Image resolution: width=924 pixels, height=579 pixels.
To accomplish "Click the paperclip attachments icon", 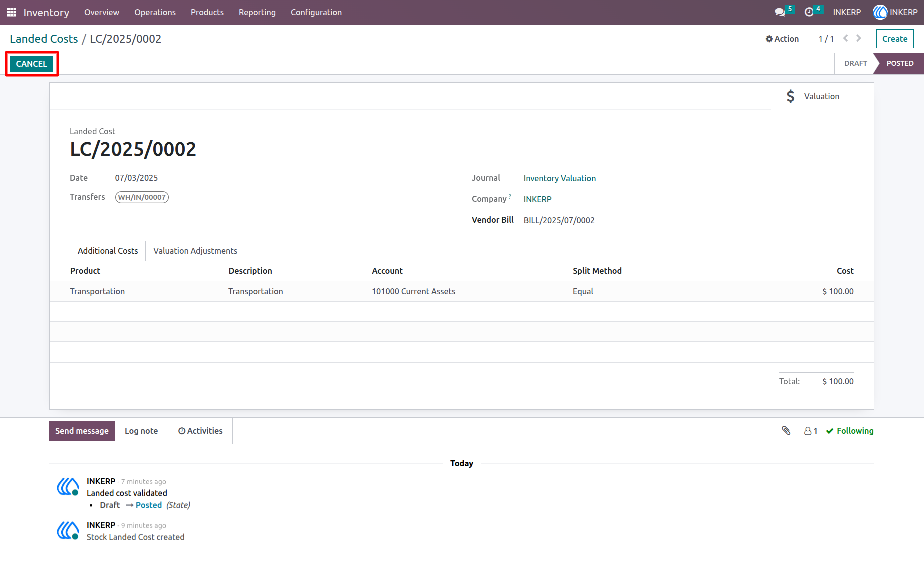I will click(x=786, y=431).
